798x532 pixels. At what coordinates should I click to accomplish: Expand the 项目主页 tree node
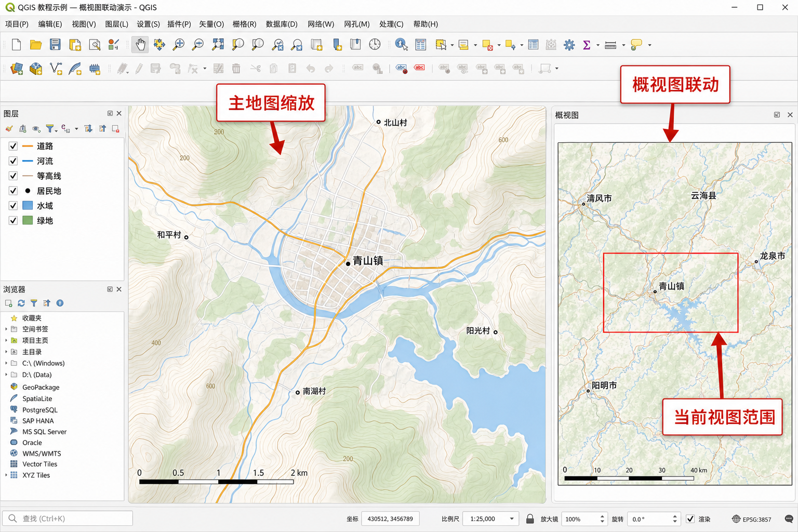(x=6, y=340)
